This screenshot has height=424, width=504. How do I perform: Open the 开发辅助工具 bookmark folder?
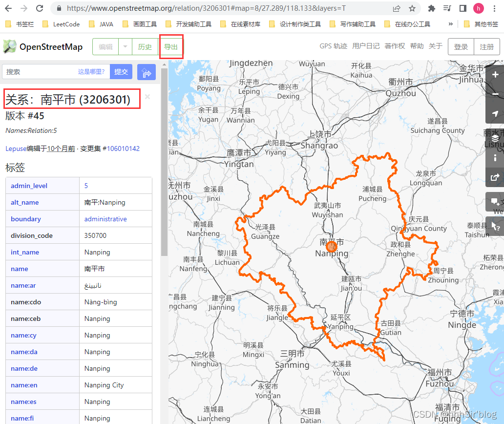tap(189, 24)
